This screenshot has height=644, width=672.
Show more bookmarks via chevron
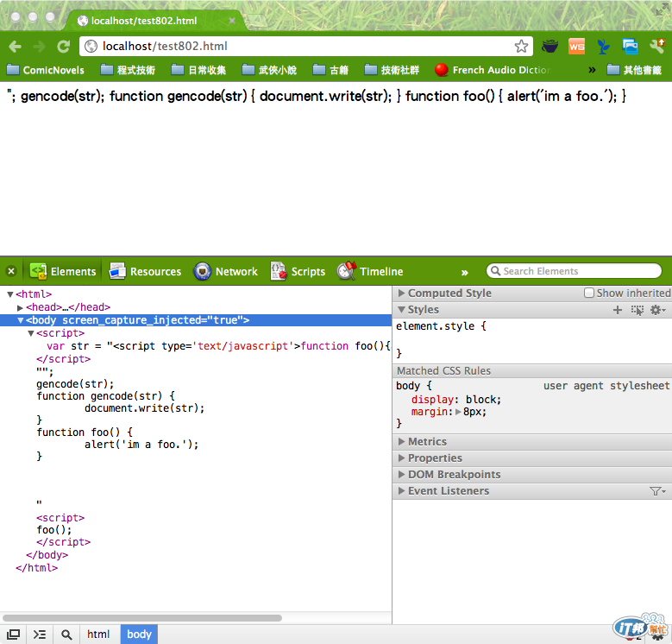[x=592, y=70]
